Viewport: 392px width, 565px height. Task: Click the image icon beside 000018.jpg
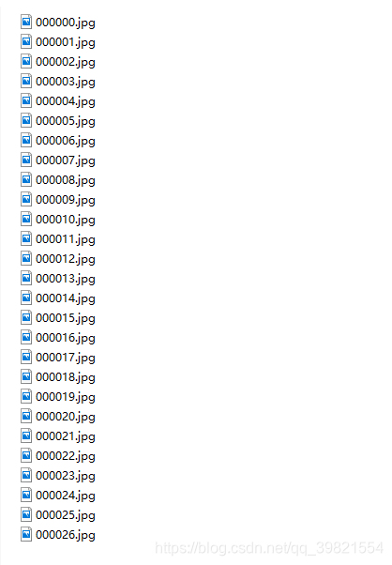click(x=26, y=376)
